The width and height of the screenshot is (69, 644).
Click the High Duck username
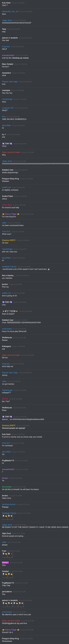pyautogui.click(x=6, y=533)
